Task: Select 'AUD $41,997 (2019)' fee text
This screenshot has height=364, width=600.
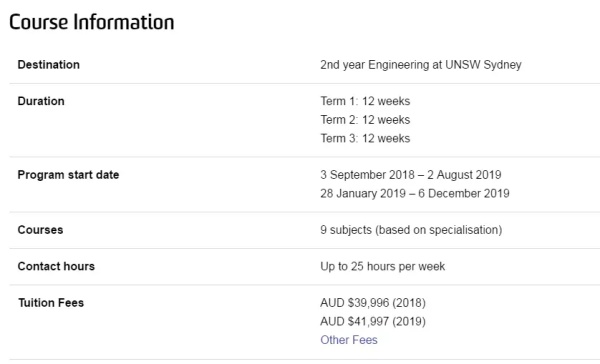Action: [x=373, y=322]
